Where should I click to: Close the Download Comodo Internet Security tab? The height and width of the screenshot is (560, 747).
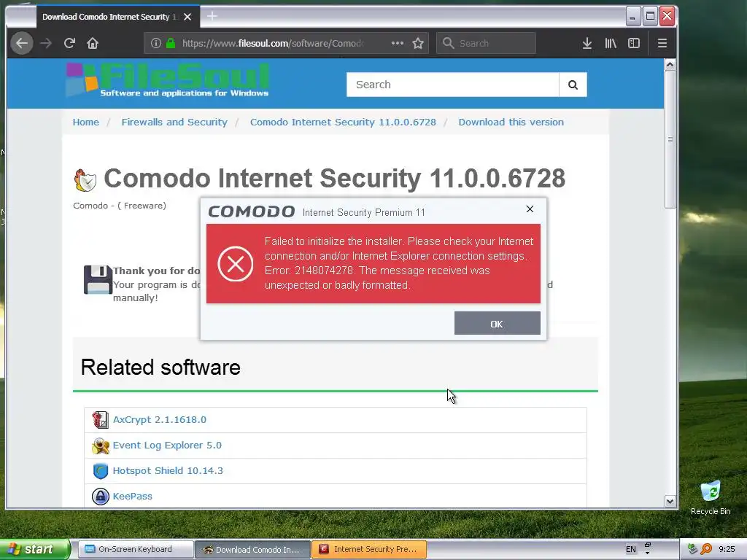[x=187, y=17]
